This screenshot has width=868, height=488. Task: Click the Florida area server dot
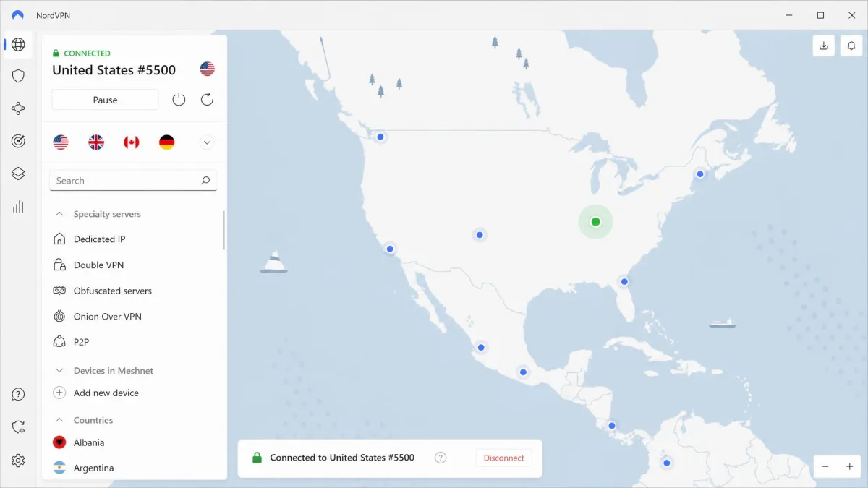click(x=624, y=281)
